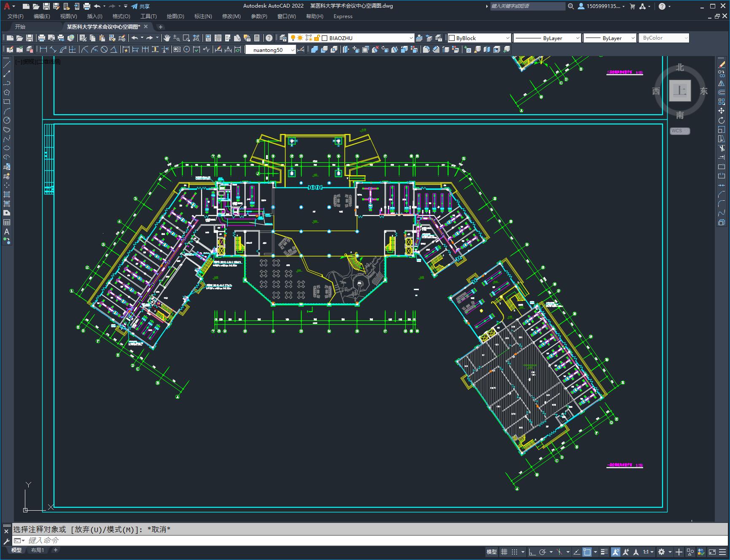730x560 pixels.
Task: Toggle Clean Screen full-screen icon
Action: point(712,552)
